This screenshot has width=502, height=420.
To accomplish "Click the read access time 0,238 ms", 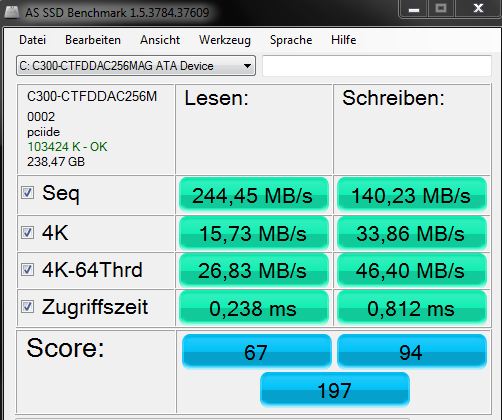I will tap(254, 308).
